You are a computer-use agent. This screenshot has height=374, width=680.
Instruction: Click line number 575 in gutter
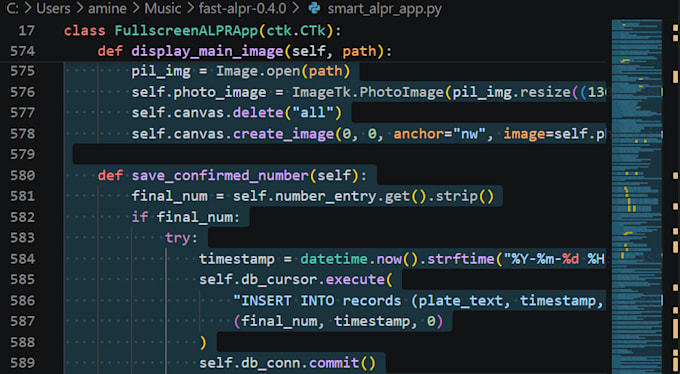[x=22, y=71]
